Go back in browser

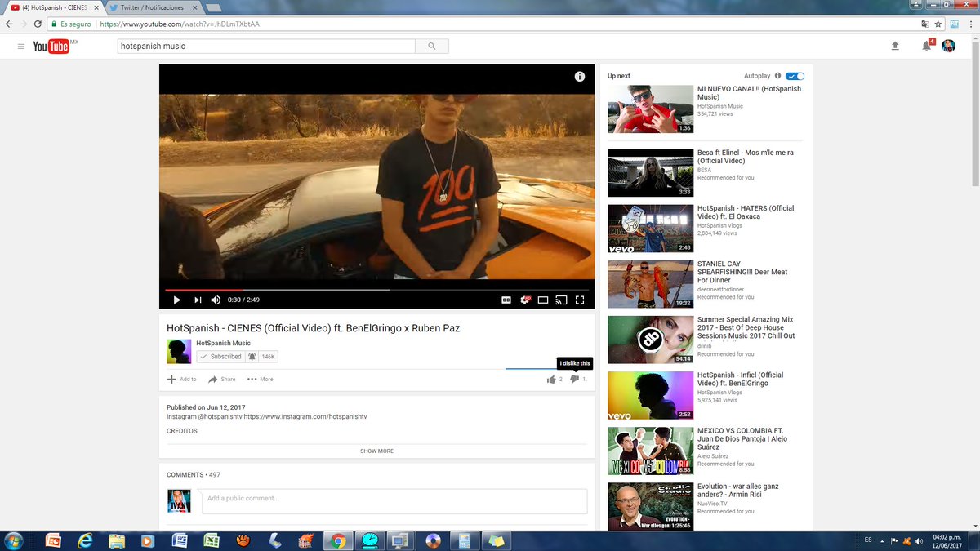[9, 24]
